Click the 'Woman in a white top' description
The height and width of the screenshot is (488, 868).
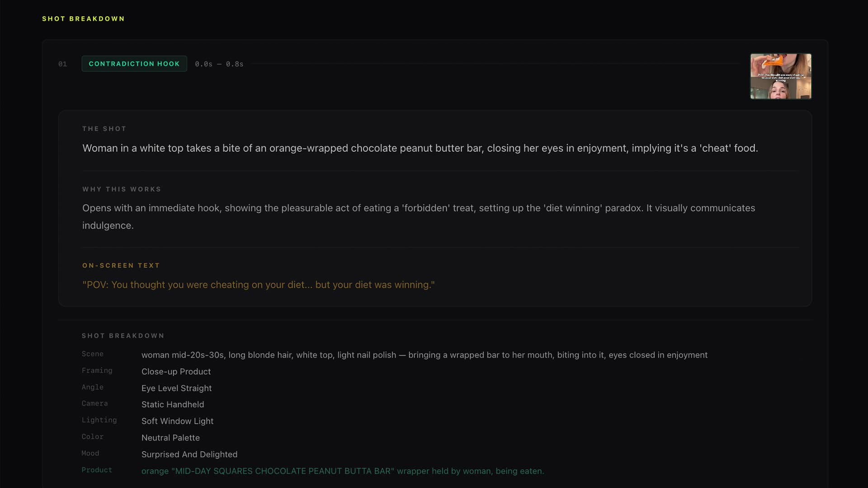(x=420, y=148)
